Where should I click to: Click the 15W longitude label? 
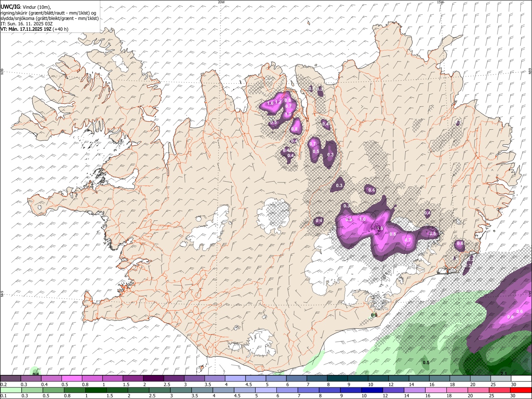[440, 2]
